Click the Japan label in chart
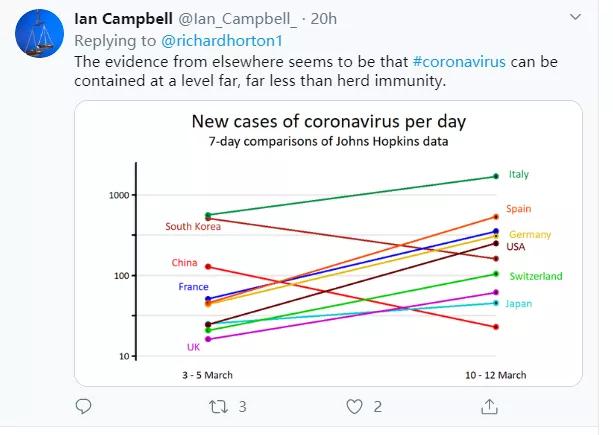 519,303
